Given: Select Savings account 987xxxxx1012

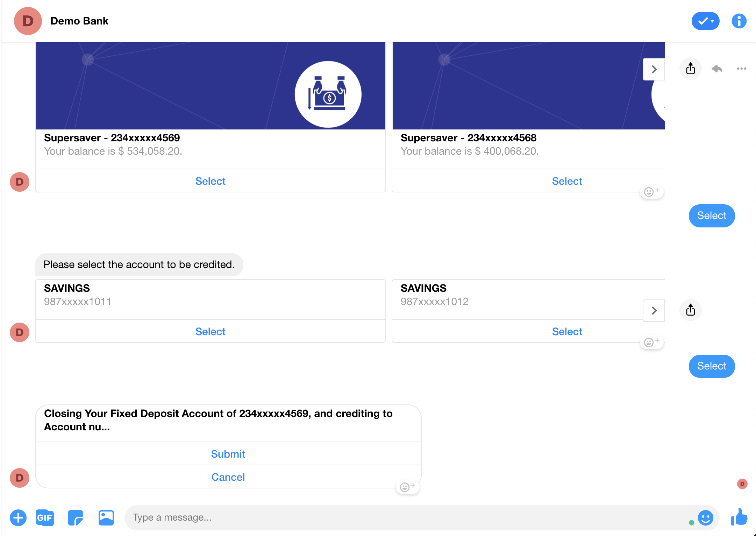Looking at the screenshot, I should (x=567, y=331).
